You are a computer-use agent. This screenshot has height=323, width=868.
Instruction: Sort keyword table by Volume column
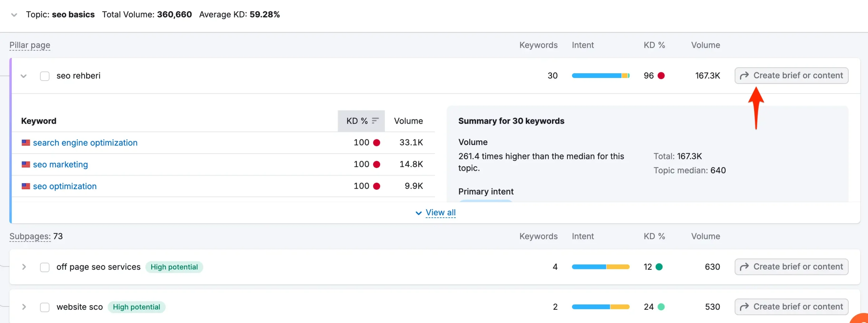408,121
